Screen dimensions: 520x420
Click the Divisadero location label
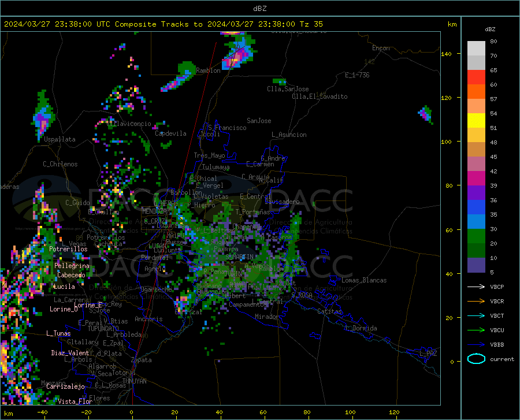point(282,202)
